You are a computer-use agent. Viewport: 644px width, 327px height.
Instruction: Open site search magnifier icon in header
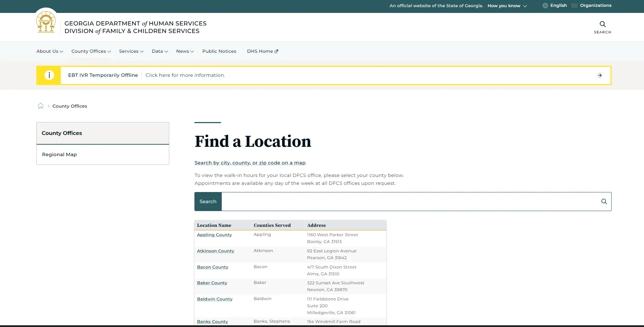coord(602,24)
